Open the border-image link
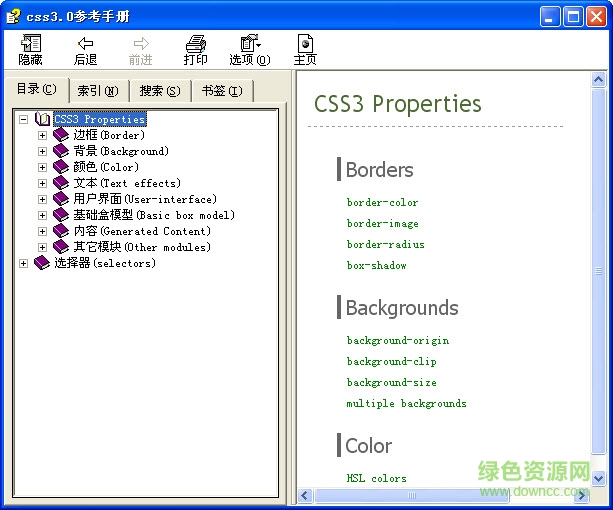The height and width of the screenshot is (510, 613). pos(382,224)
